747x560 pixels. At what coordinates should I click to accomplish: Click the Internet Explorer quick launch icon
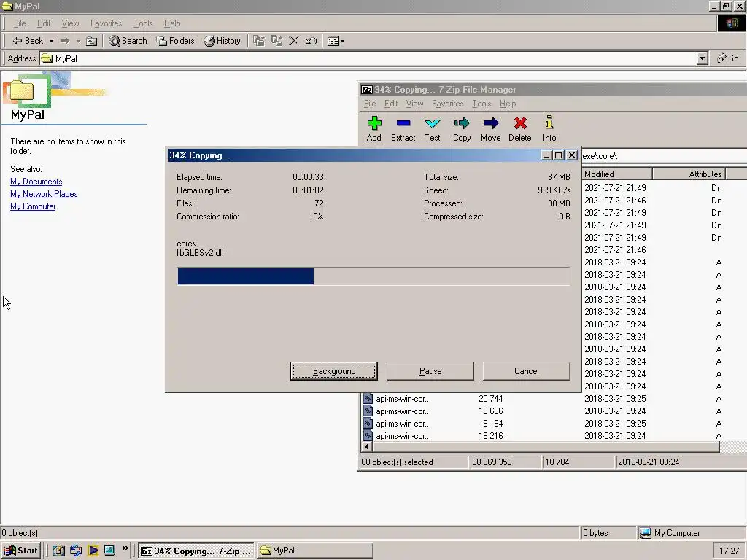click(76, 551)
